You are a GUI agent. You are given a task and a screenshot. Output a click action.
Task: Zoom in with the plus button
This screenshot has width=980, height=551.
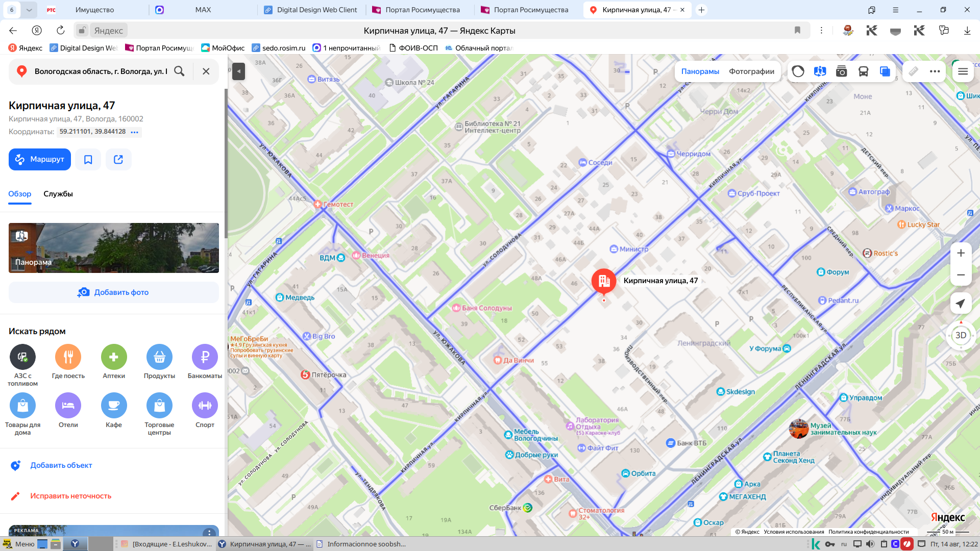point(961,253)
